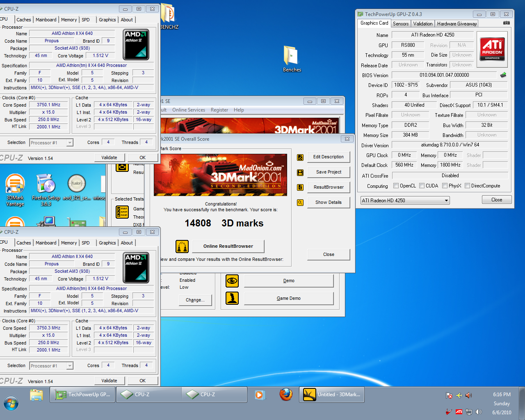Click the Show Details magnifier icon
The image size is (525, 420).
300,203
